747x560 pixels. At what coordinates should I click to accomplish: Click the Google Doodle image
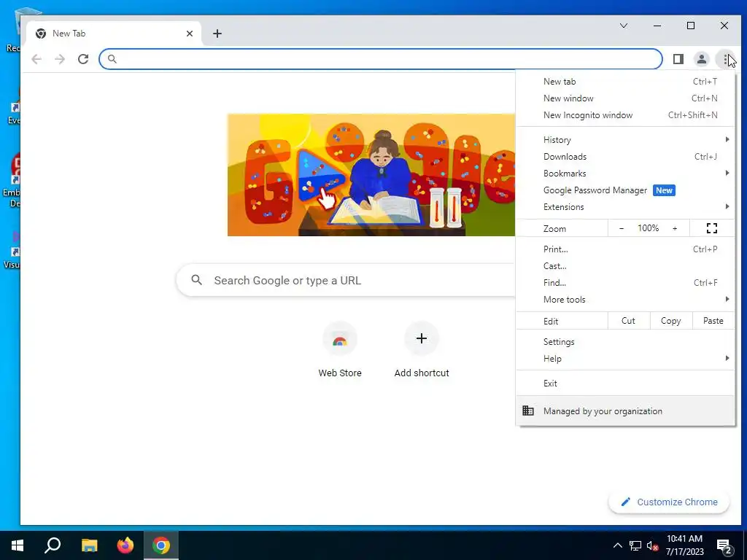tap(371, 175)
